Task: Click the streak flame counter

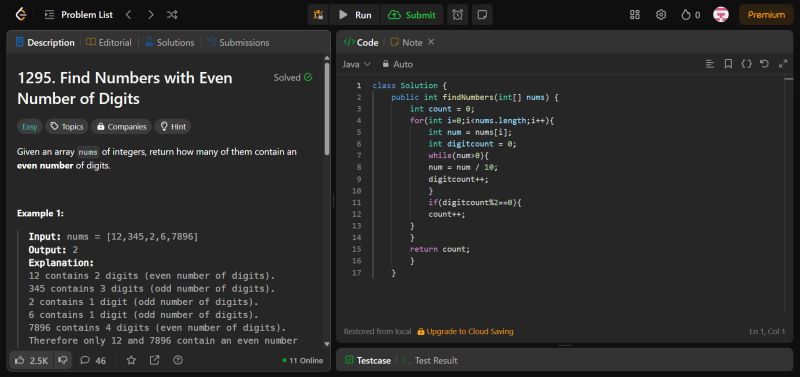Action: [x=690, y=15]
